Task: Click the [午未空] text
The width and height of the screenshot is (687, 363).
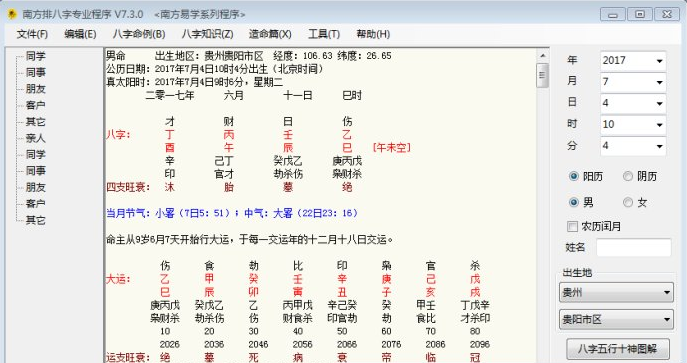Action: (x=392, y=148)
